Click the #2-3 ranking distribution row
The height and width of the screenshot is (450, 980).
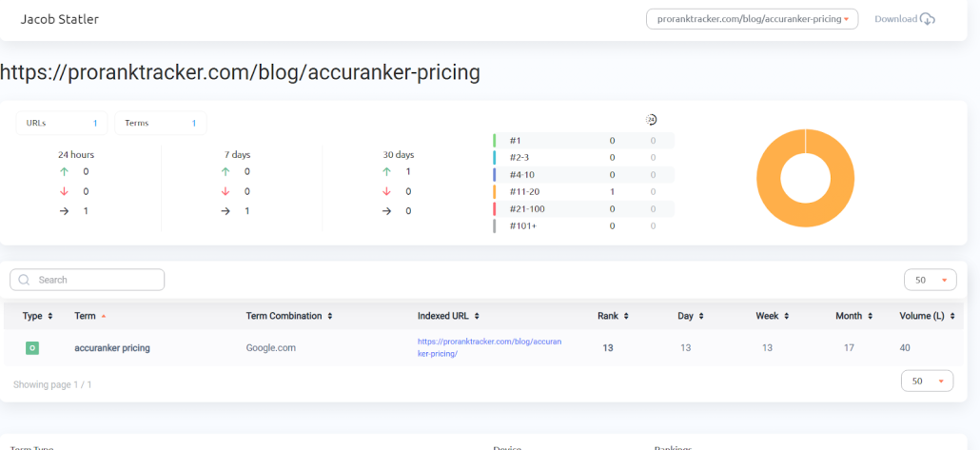(x=584, y=158)
